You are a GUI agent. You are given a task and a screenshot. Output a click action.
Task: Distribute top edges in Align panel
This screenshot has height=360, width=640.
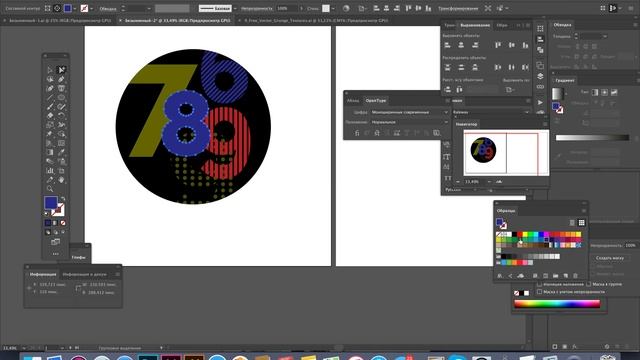tap(447, 67)
